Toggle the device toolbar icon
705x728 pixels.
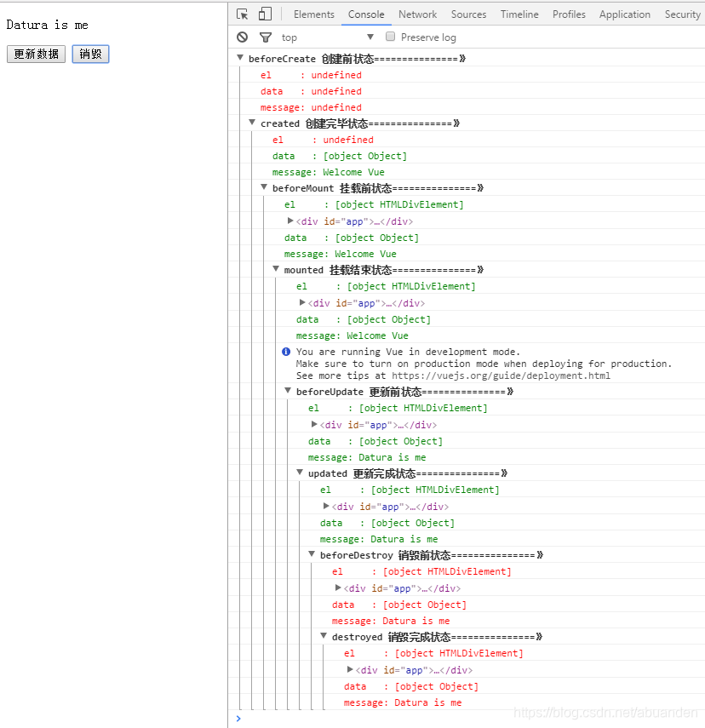(265, 14)
